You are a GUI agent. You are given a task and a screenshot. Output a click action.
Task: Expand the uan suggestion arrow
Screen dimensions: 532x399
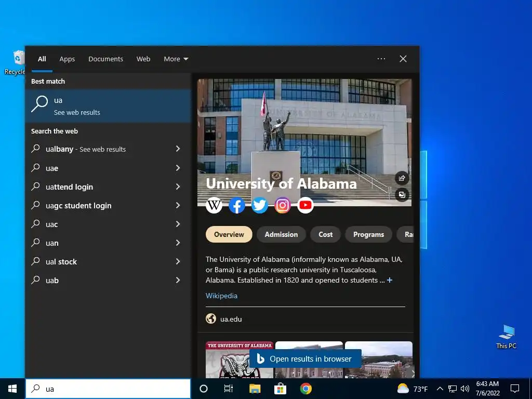coord(178,242)
